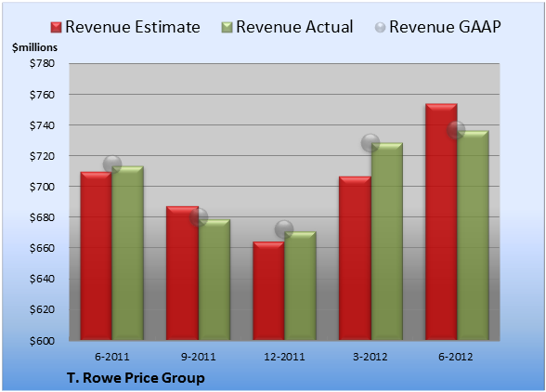This screenshot has width=546, height=392.
Task: Click the $740 axis value
Action: click(x=42, y=125)
